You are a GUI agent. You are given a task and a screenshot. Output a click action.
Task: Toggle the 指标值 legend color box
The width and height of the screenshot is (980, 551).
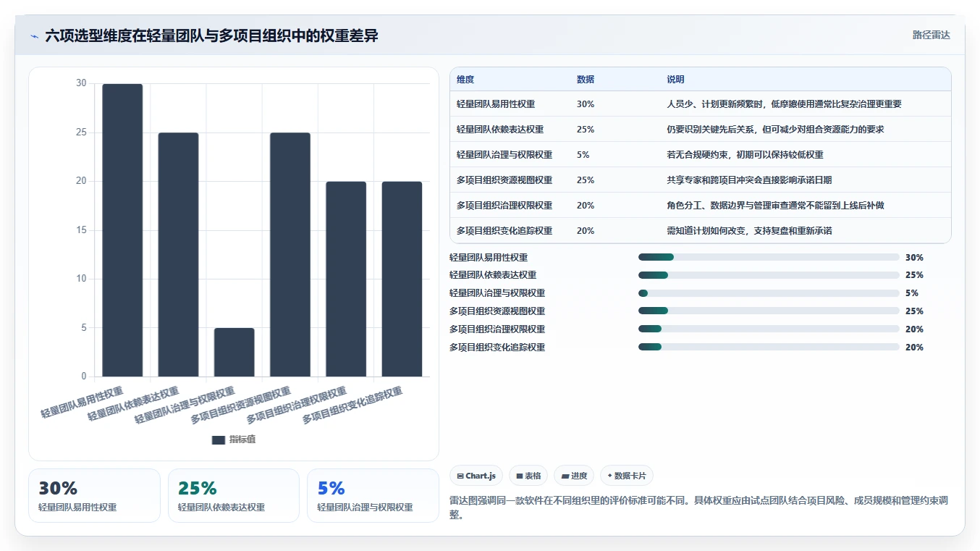click(219, 440)
